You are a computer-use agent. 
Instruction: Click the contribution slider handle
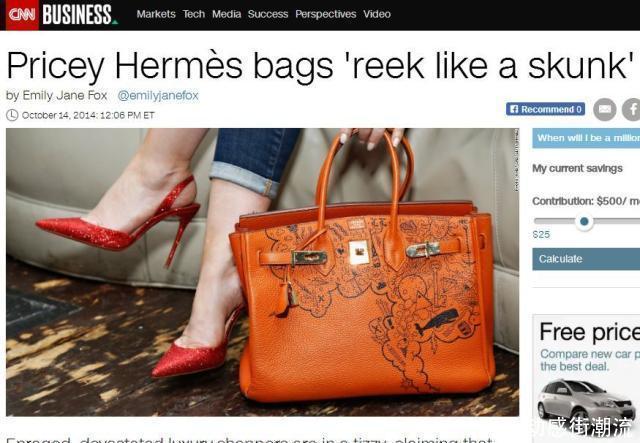click(584, 221)
